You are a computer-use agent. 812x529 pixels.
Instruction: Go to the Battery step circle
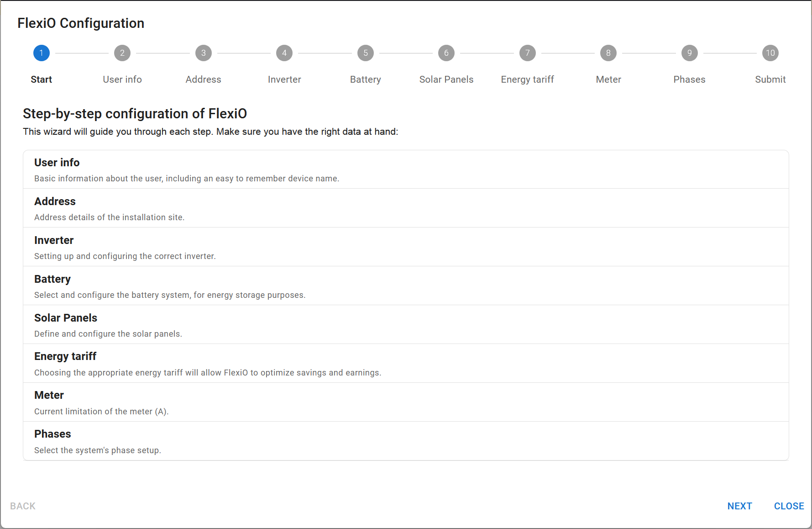(365, 53)
